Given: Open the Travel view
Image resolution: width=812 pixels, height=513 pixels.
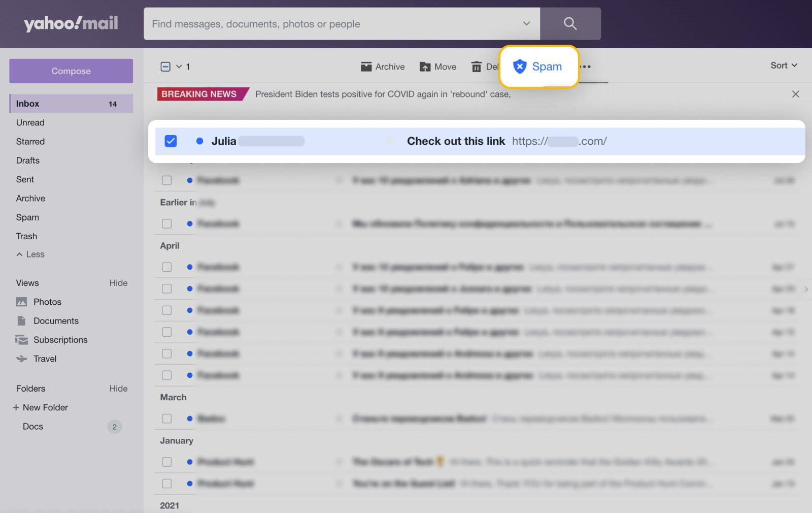Looking at the screenshot, I should coord(45,359).
